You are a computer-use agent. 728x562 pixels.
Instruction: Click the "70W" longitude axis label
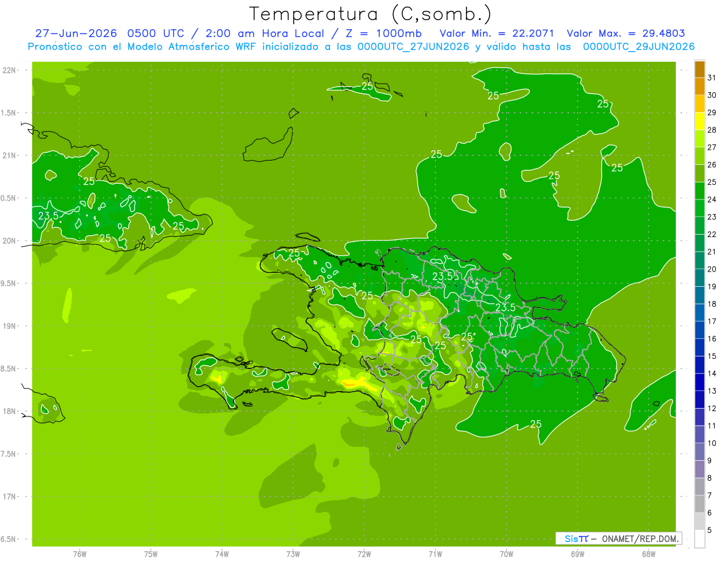click(507, 554)
